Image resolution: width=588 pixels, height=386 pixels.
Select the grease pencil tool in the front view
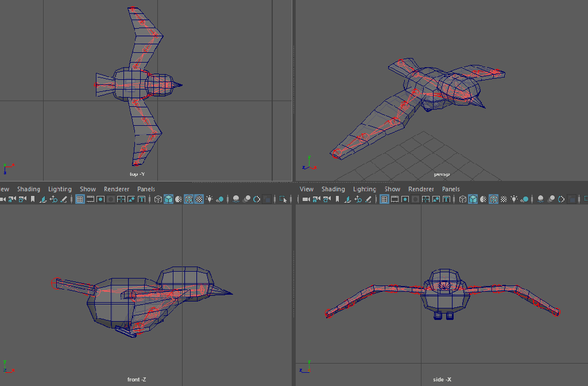click(x=64, y=199)
